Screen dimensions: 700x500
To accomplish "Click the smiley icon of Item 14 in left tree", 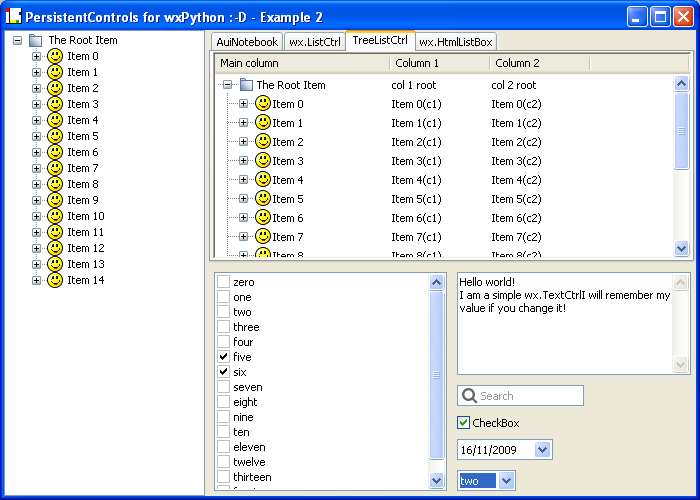I will point(55,280).
